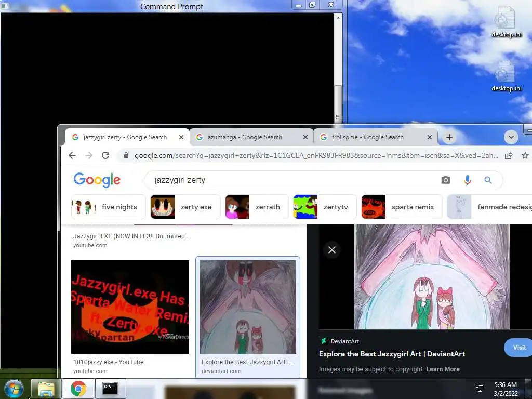Image resolution: width=532 pixels, height=399 pixels.
Task: Close the image preview panel X
Action: pos(332,250)
